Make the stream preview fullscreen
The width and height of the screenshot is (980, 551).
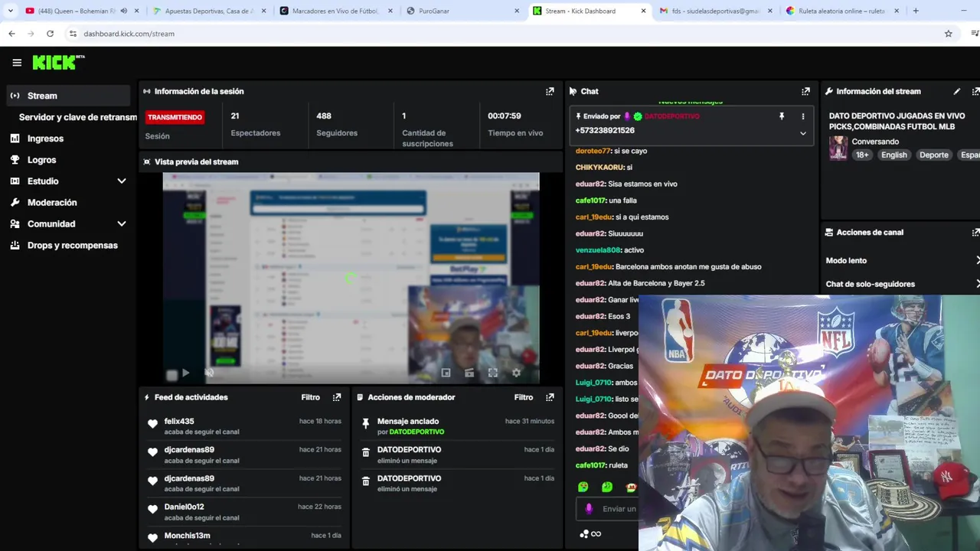coord(493,373)
